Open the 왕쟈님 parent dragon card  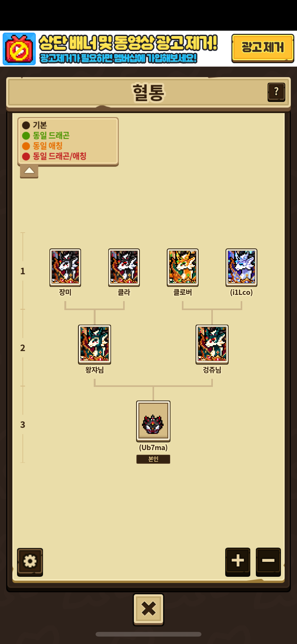[x=94, y=344]
